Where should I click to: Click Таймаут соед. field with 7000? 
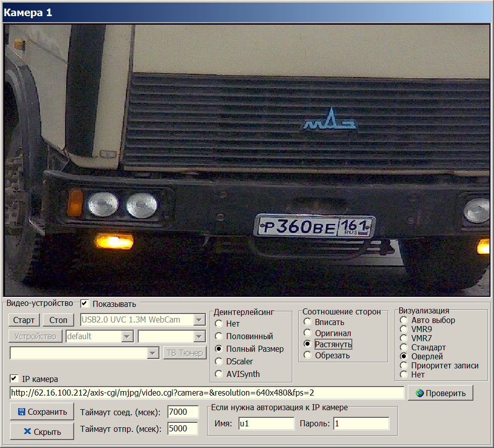(182, 412)
